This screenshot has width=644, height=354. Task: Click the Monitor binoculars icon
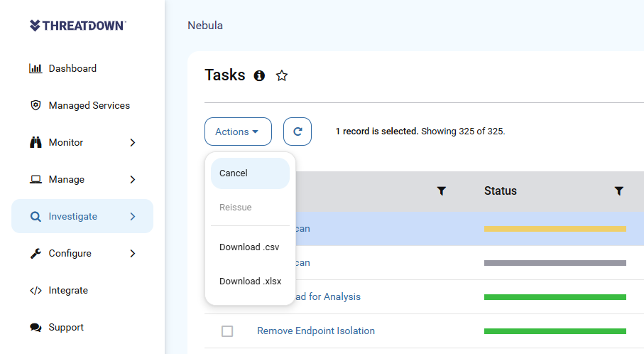coord(36,142)
